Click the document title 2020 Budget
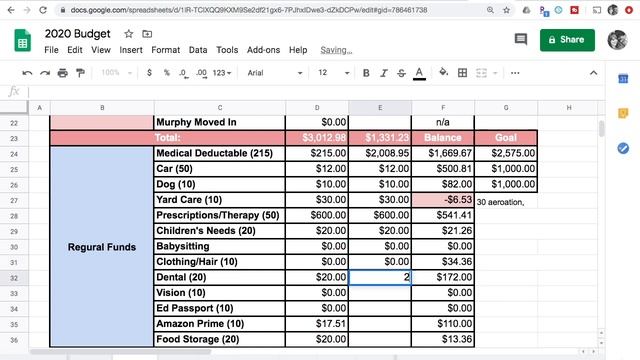Image resolution: width=640 pixels, height=360 pixels. click(x=78, y=34)
